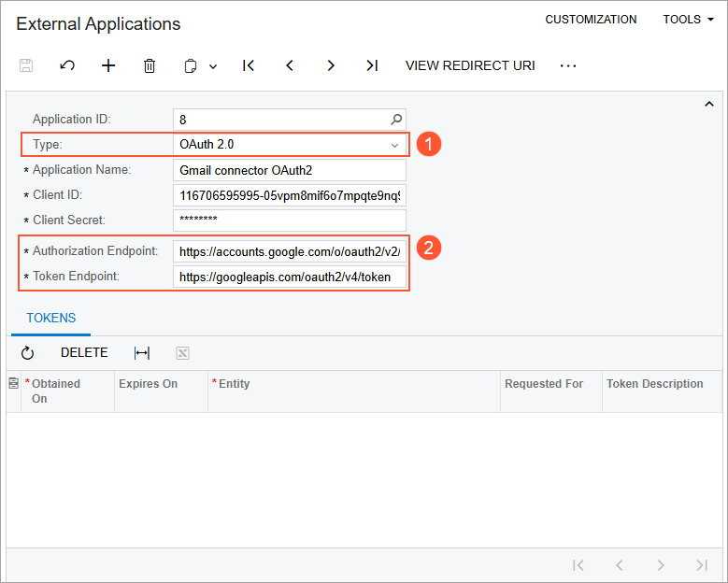Screen dimensions: 728x583
Task: Open Application ID lookup with magnifier icon
Action: 396,120
